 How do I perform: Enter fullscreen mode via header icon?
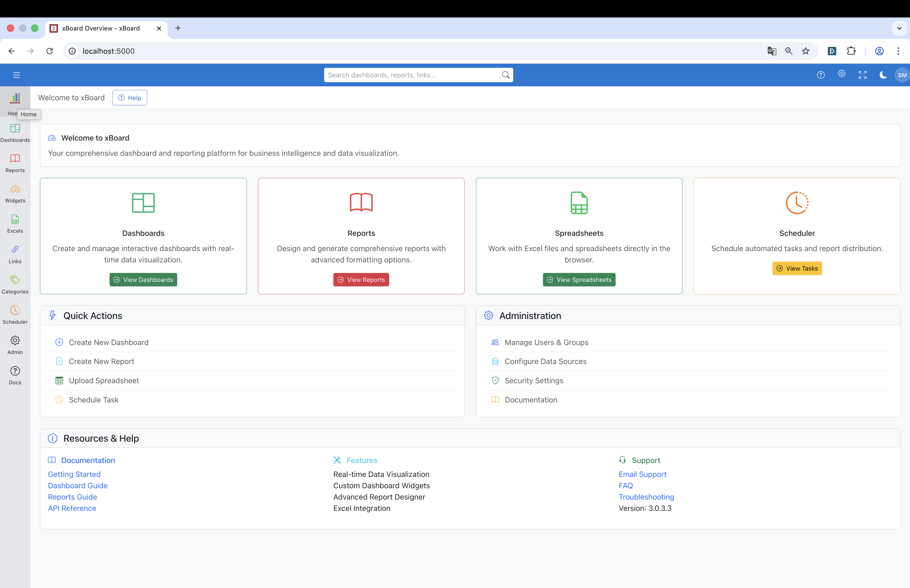(x=863, y=75)
